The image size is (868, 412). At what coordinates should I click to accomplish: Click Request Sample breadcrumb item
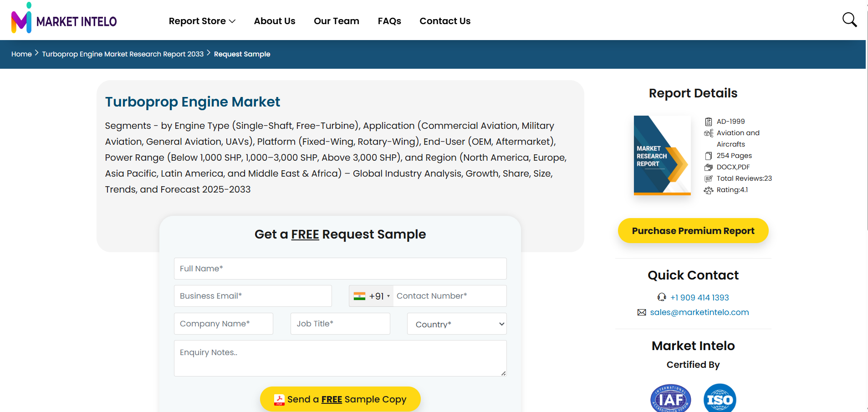point(242,54)
